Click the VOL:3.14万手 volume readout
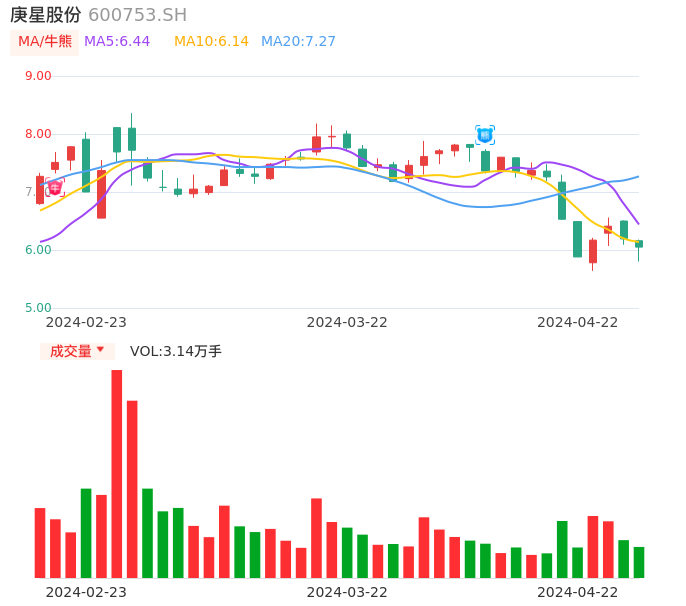 [x=176, y=351]
